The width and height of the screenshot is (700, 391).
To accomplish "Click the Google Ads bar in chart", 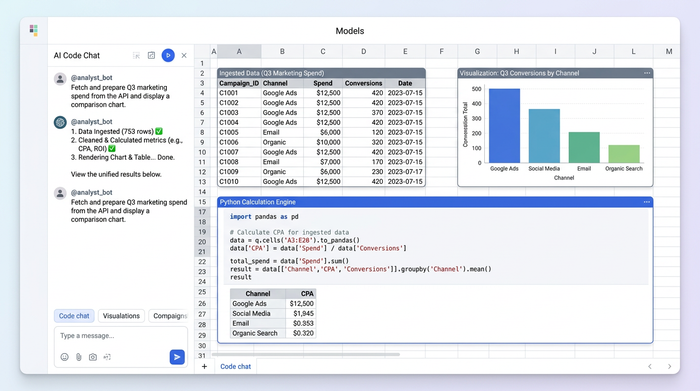I will [x=504, y=126].
